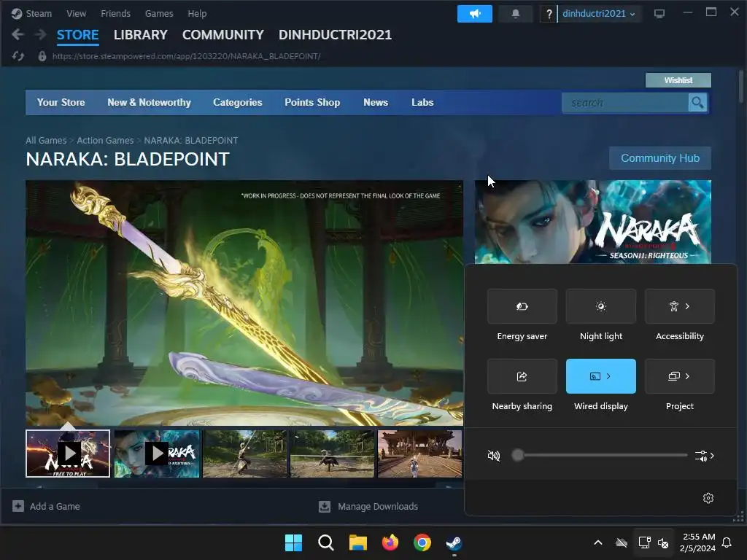Click the muted speaker tray icon
The image size is (747, 560).
pos(662,542)
